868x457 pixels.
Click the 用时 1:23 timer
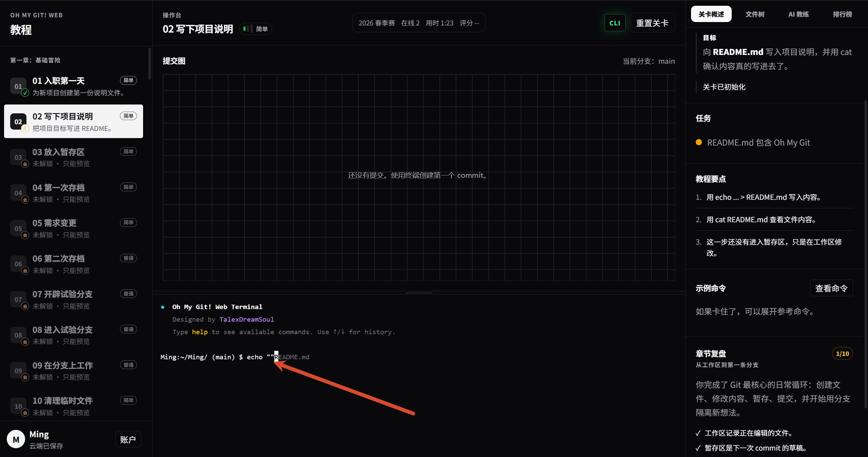click(x=439, y=23)
